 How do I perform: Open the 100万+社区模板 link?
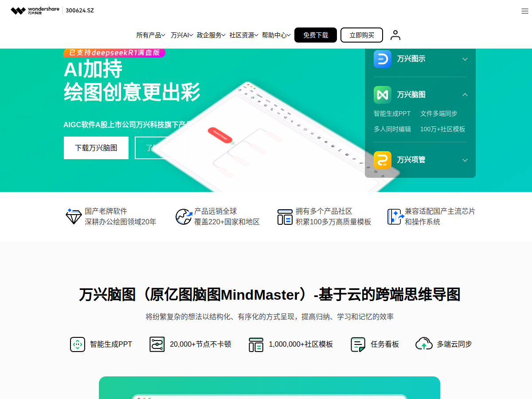point(443,129)
